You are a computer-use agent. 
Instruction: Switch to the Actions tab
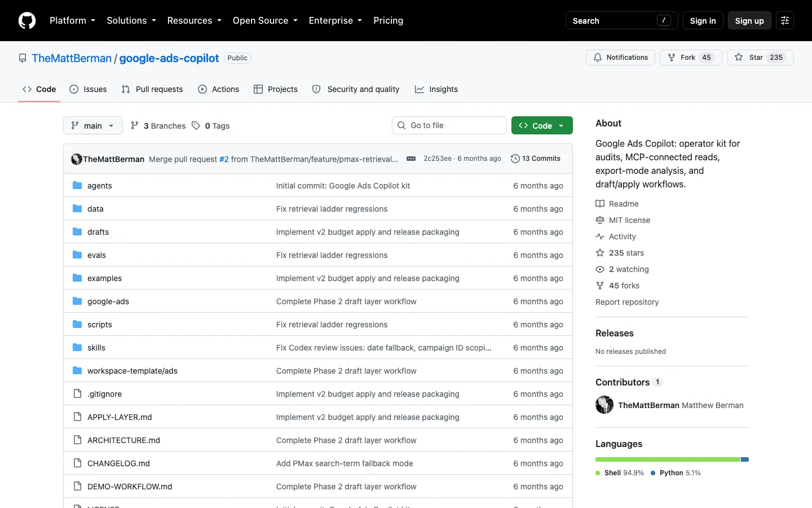[x=219, y=89]
